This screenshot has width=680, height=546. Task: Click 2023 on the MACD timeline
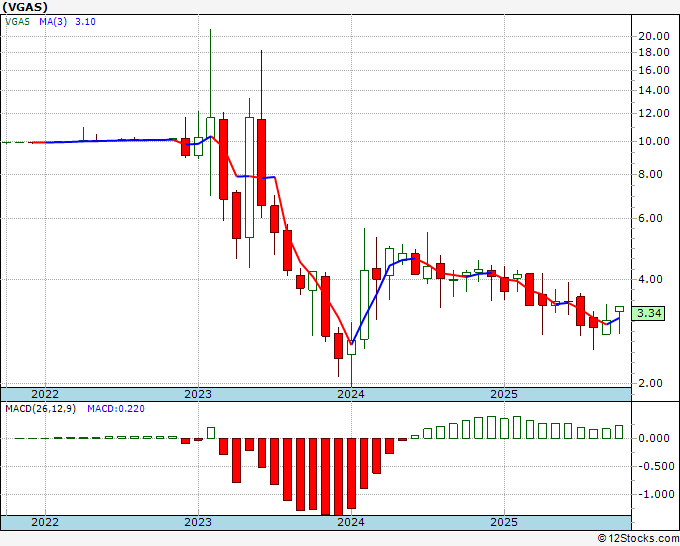[198, 522]
